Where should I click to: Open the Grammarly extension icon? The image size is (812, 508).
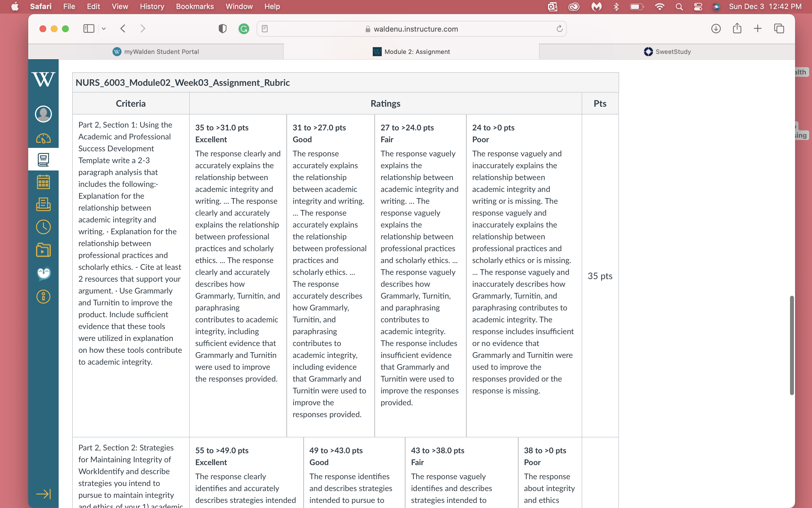pyautogui.click(x=244, y=29)
